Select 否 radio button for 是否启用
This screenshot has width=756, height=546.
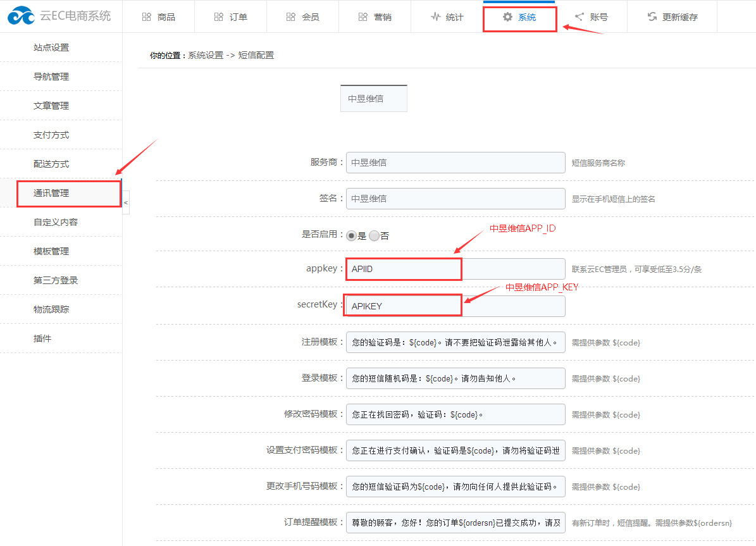pyautogui.click(x=374, y=235)
